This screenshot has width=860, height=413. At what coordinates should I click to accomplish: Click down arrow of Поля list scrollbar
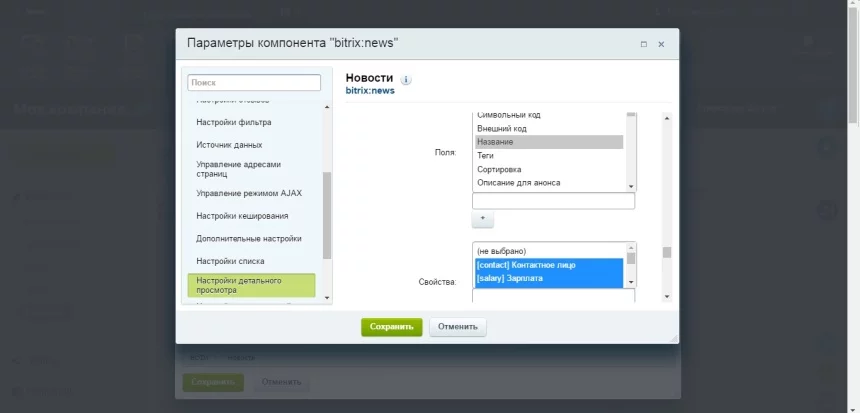coord(631,186)
